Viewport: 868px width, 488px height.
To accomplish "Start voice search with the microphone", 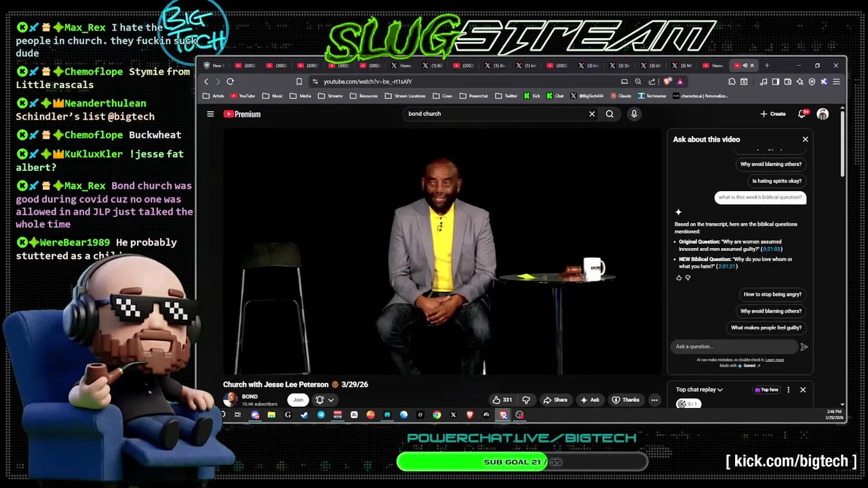I will [634, 114].
